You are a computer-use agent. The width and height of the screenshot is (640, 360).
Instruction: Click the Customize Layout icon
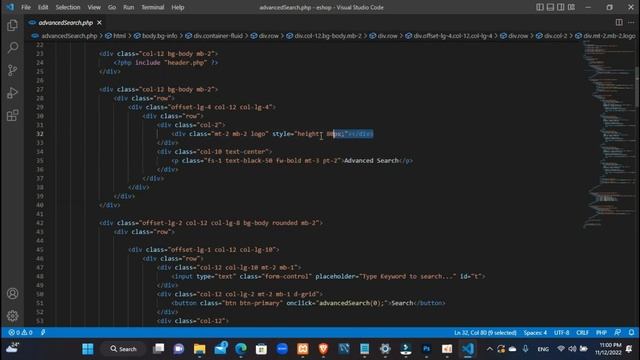pyautogui.click(x=571, y=7)
